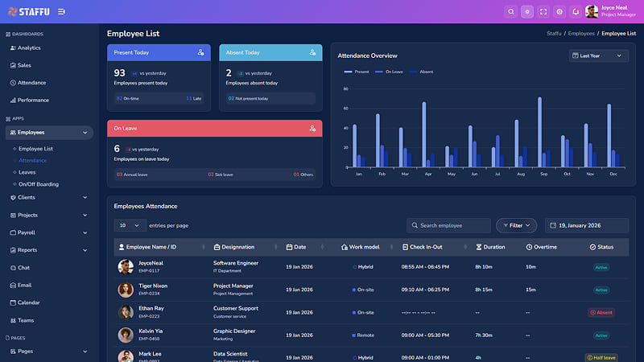The width and height of the screenshot is (644, 362).
Task: Expand the Payroll menu
Action: [x=49, y=232]
